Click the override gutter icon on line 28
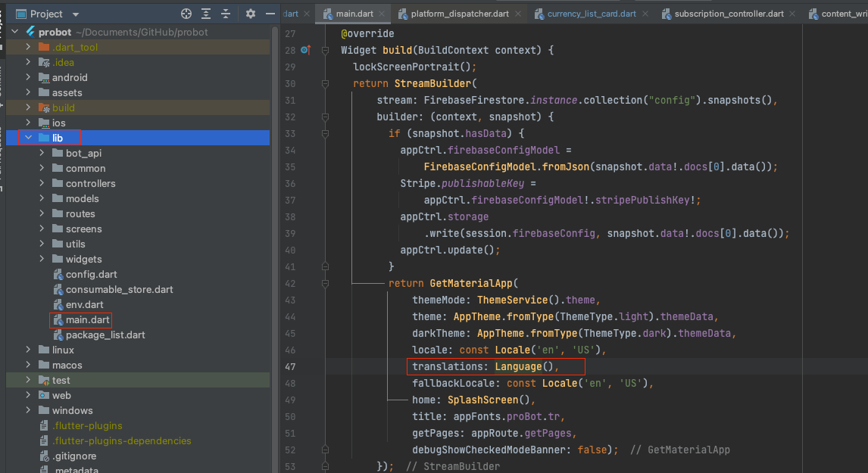Viewport: 868px width, 473px height. pos(304,51)
